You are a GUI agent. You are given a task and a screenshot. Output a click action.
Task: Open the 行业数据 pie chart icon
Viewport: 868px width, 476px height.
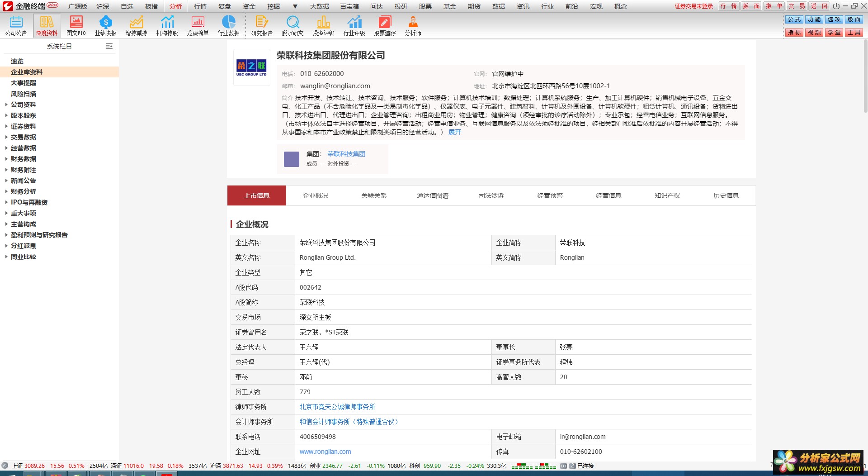pyautogui.click(x=229, y=22)
